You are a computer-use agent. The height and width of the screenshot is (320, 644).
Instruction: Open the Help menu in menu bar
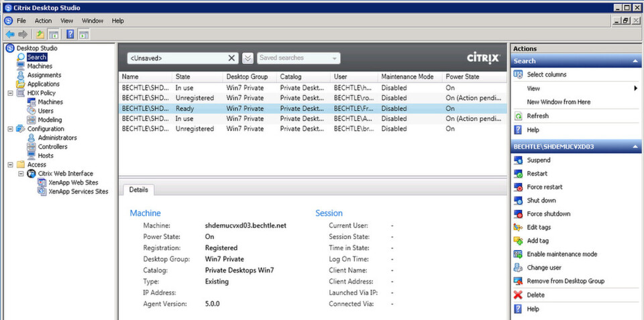(x=118, y=21)
